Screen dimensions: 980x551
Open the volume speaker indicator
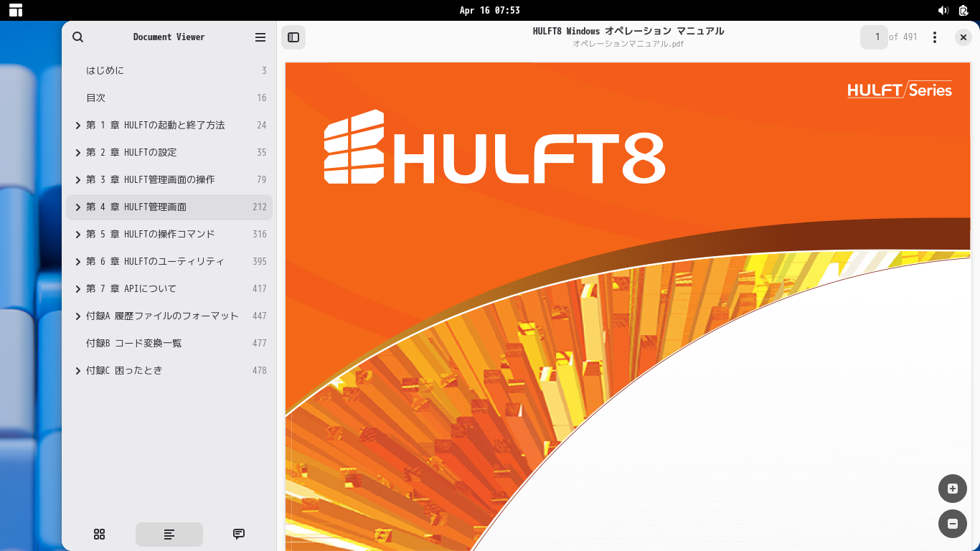pyautogui.click(x=943, y=10)
